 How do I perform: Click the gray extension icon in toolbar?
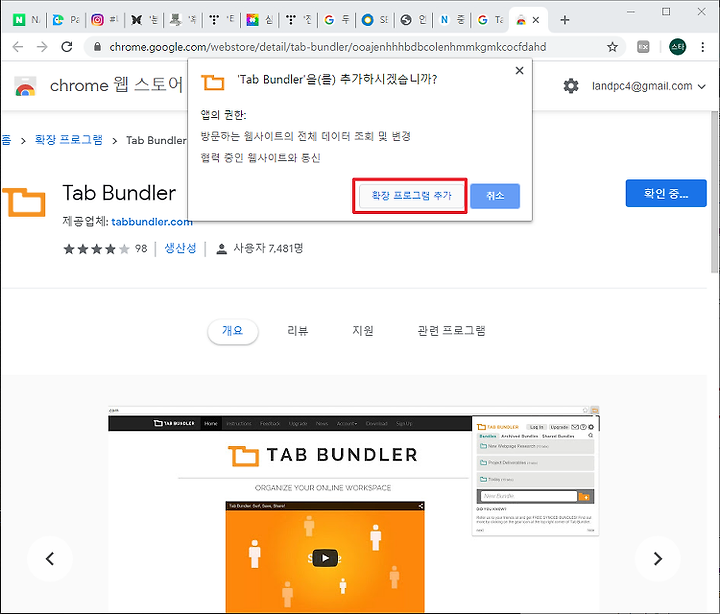point(643,47)
